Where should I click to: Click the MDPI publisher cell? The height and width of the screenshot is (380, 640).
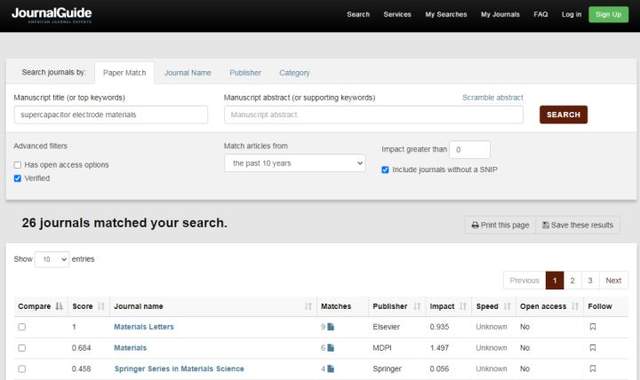(382, 348)
